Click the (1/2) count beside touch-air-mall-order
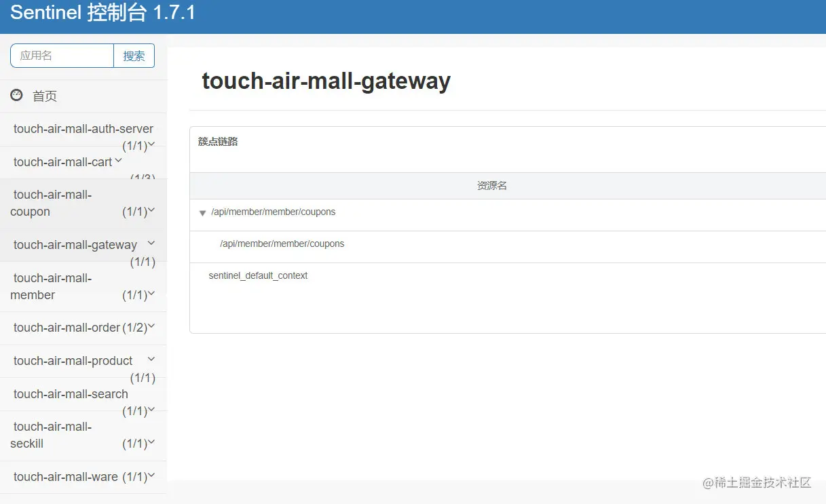826x504 pixels. (134, 328)
